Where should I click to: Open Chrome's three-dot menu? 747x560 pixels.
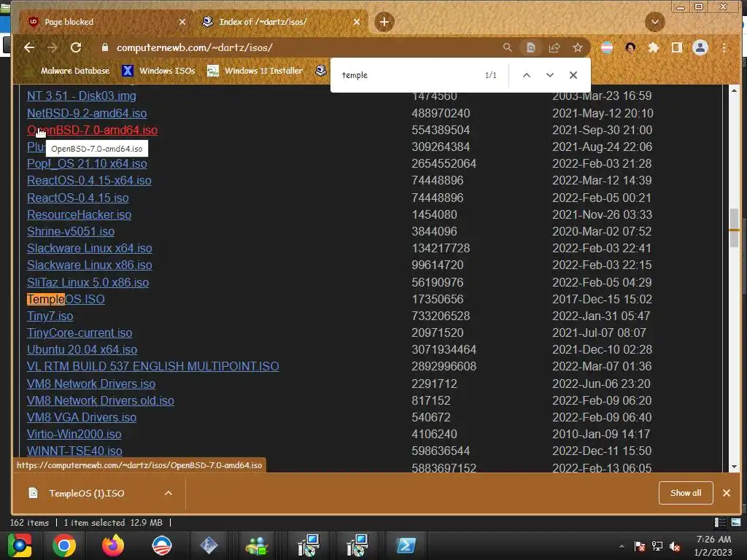click(724, 47)
